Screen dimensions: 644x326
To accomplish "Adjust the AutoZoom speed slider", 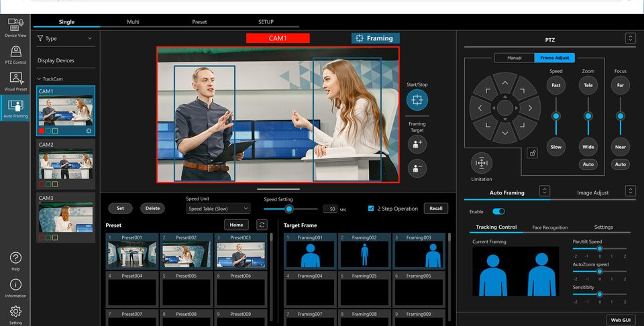I will (x=600, y=272).
